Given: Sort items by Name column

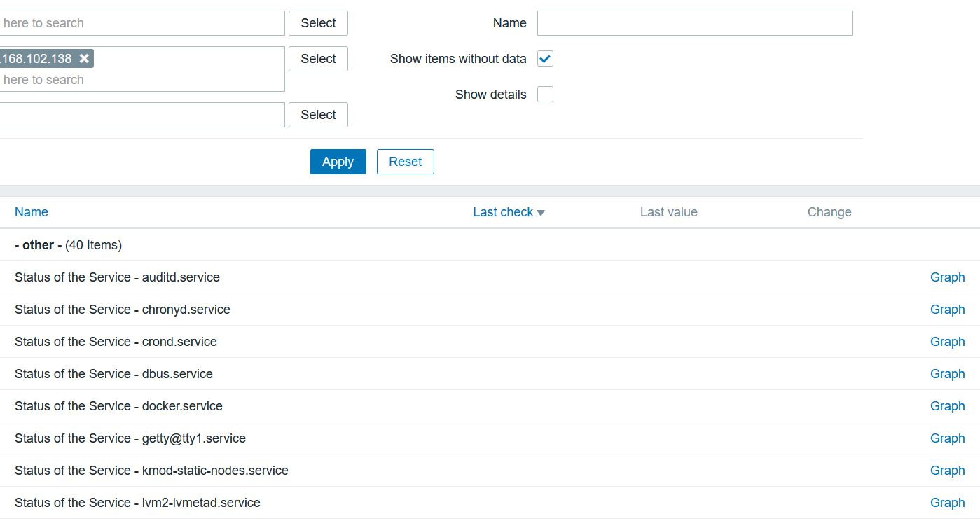Looking at the screenshot, I should 32,212.
